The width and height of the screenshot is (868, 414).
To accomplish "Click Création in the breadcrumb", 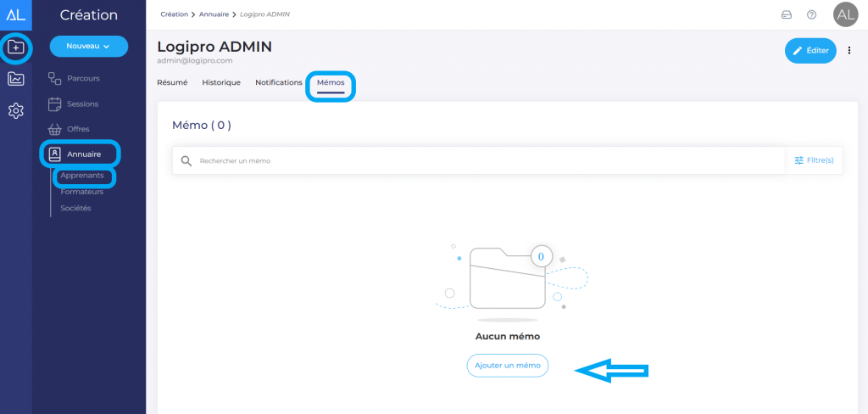I will (x=175, y=14).
